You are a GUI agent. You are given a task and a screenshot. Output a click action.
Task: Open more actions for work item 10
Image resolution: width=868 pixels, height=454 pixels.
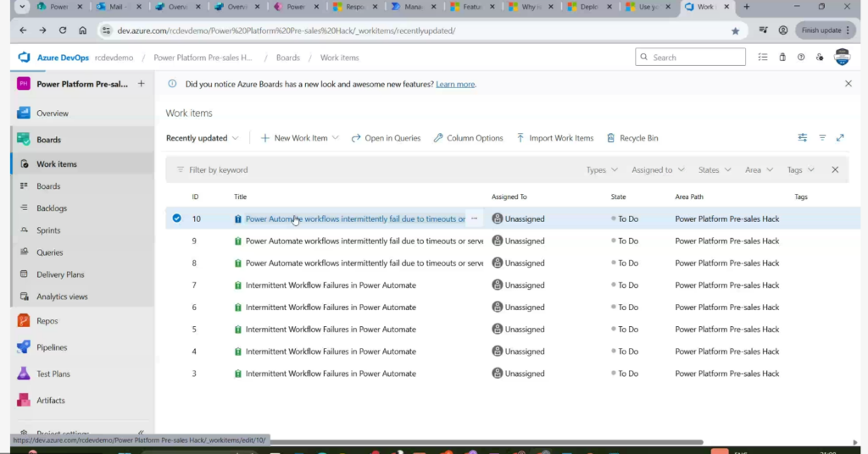point(474,219)
